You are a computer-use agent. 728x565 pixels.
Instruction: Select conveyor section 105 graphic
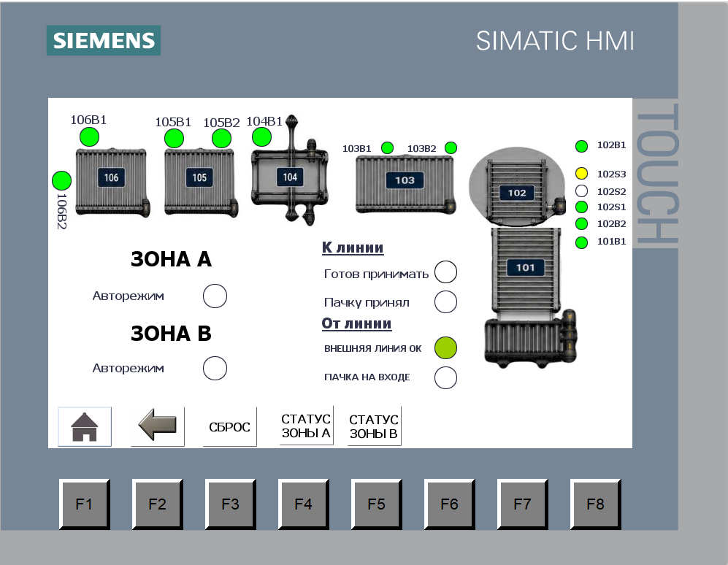pyautogui.click(x=201, y=182)
